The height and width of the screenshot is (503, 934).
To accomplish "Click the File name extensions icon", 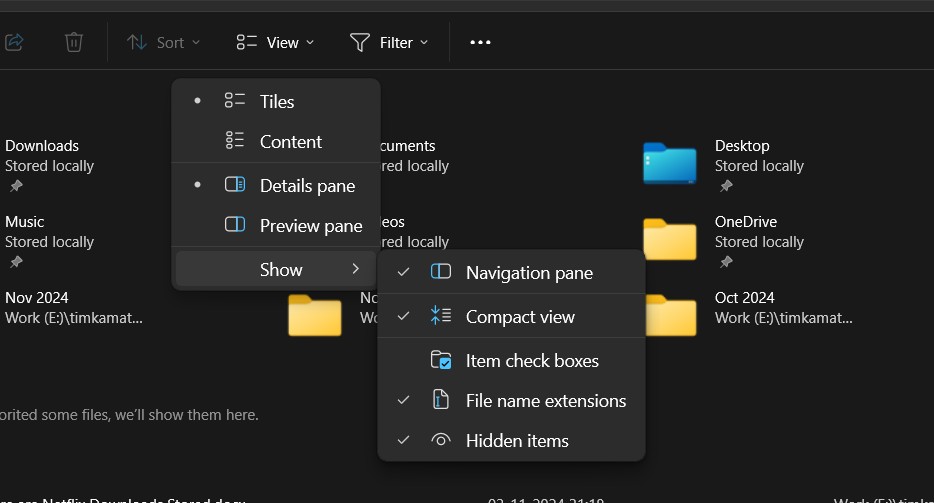I will (440, 399).
